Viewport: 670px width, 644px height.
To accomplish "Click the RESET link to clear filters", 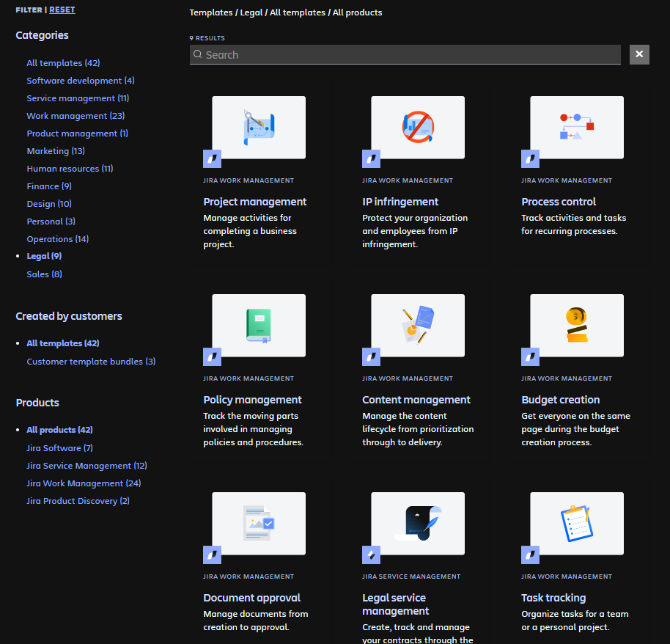I will (62, 9).
